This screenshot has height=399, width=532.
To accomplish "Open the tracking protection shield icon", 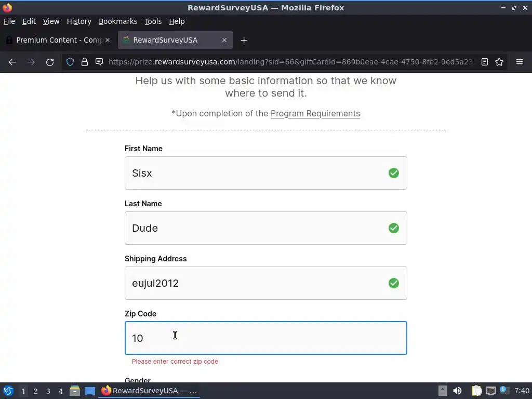I will (x=70, y=62).
